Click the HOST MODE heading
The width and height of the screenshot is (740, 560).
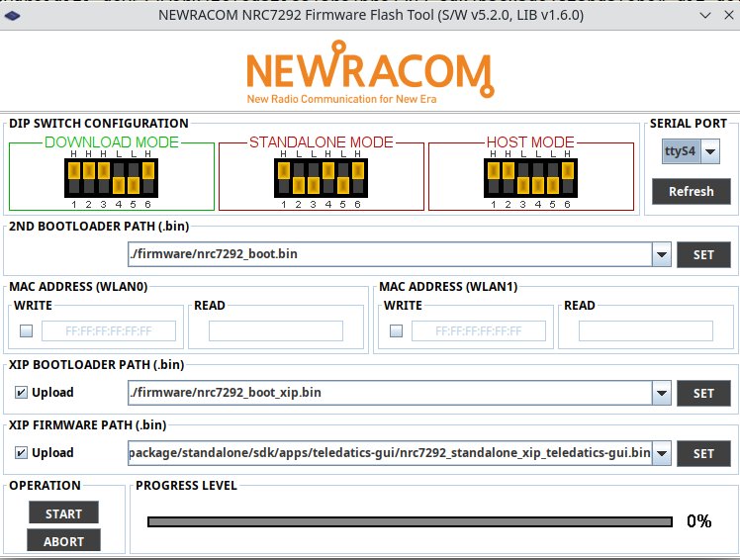[530, 142]
